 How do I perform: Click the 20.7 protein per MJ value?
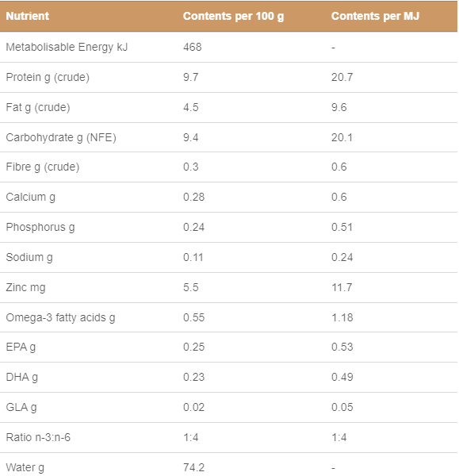[x=342, y=77]
